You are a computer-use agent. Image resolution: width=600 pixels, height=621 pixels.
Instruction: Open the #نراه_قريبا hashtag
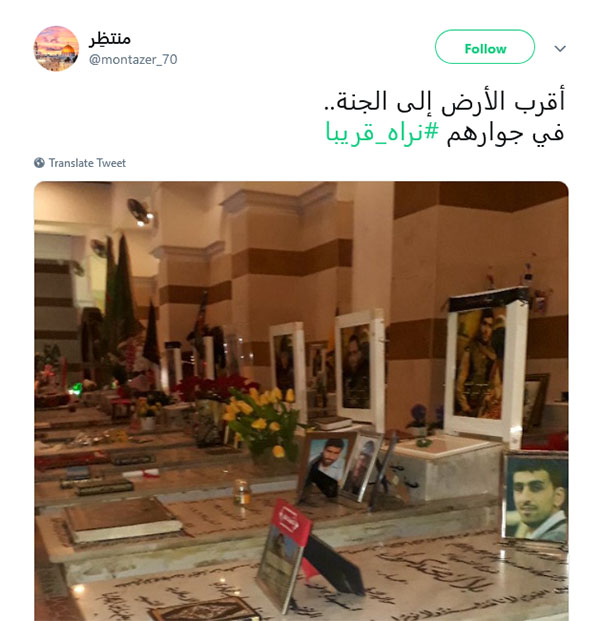(382, 133)
